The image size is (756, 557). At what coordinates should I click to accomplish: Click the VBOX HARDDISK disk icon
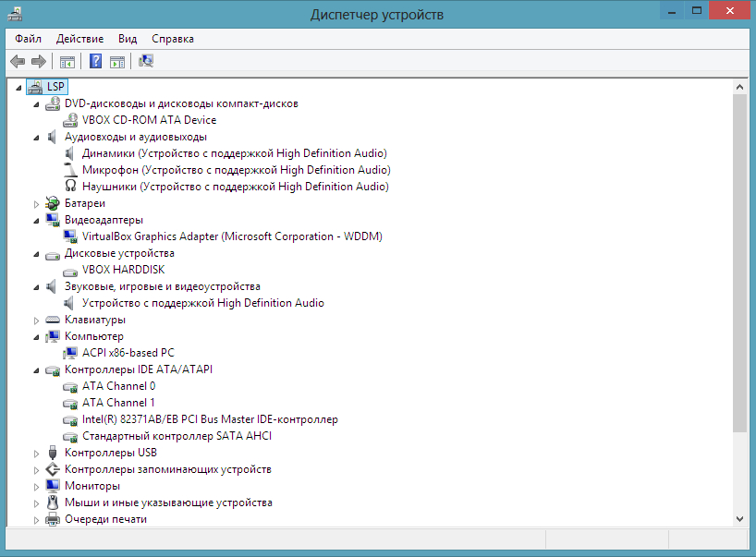click(x=70, y=272)
